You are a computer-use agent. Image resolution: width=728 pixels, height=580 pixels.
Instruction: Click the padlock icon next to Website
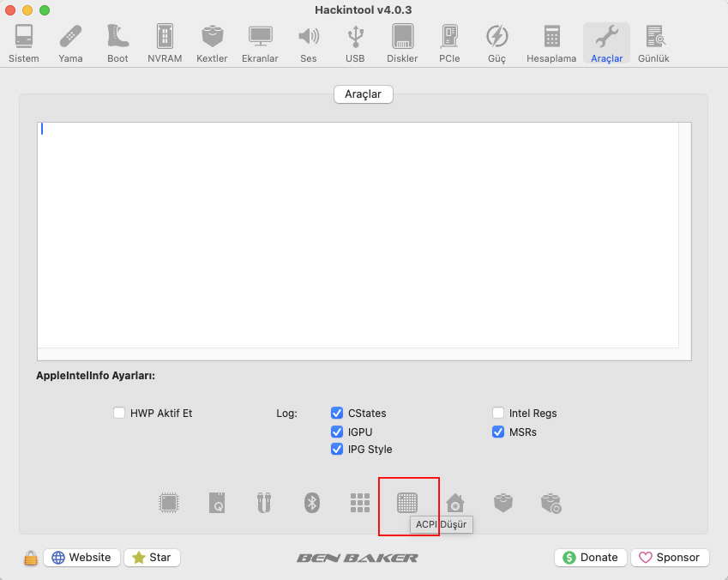[31, 558]
